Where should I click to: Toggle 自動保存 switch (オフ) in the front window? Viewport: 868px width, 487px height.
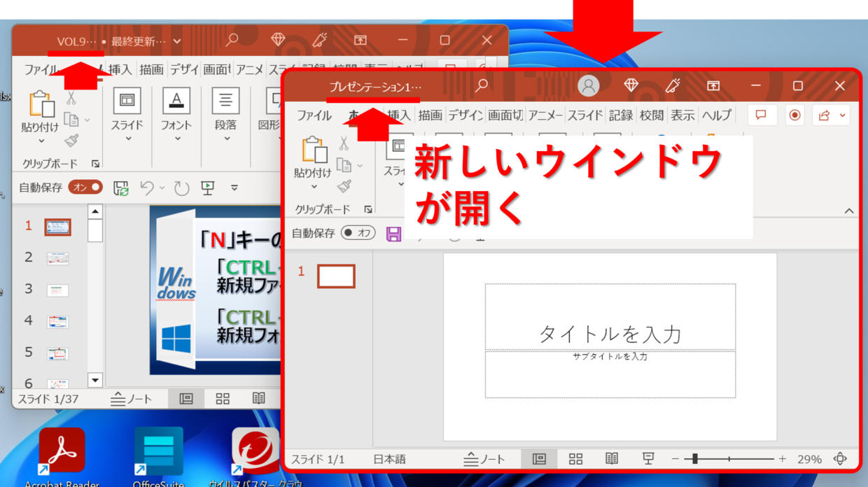point(358,233)
